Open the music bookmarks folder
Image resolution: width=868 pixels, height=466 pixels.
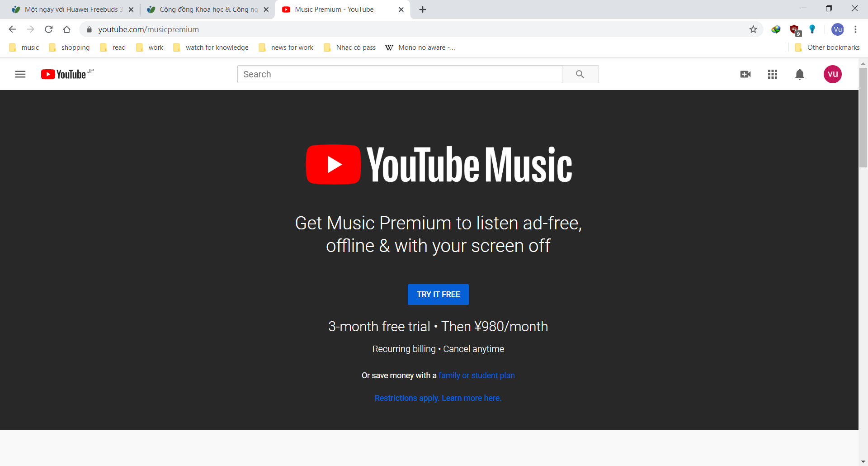tap(24, 48)
